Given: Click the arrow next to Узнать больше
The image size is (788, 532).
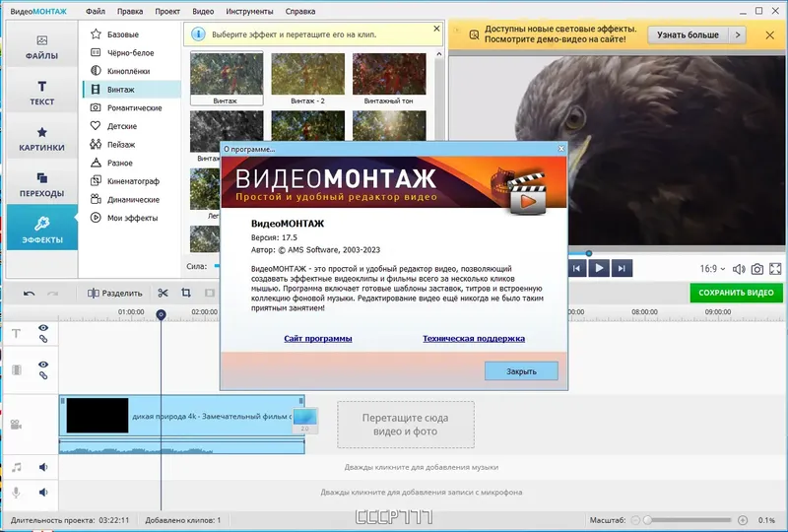Looking at the screenshot, I should point(737,34).
